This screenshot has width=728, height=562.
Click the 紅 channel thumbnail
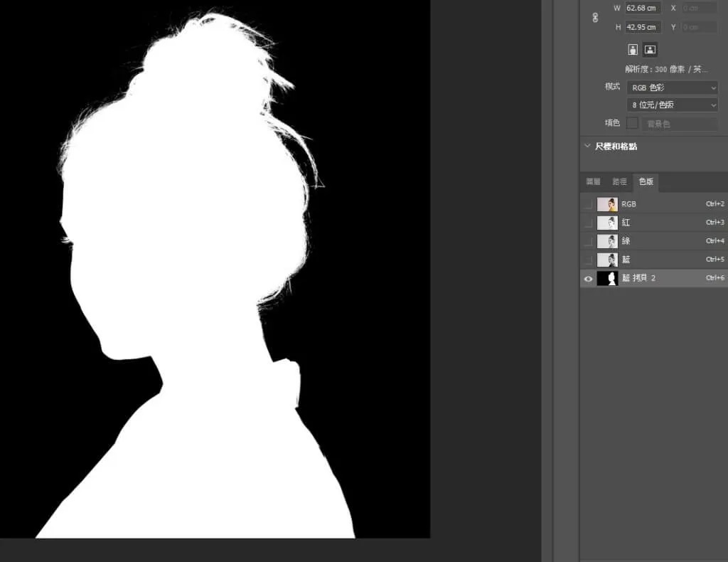coord(607,223)
